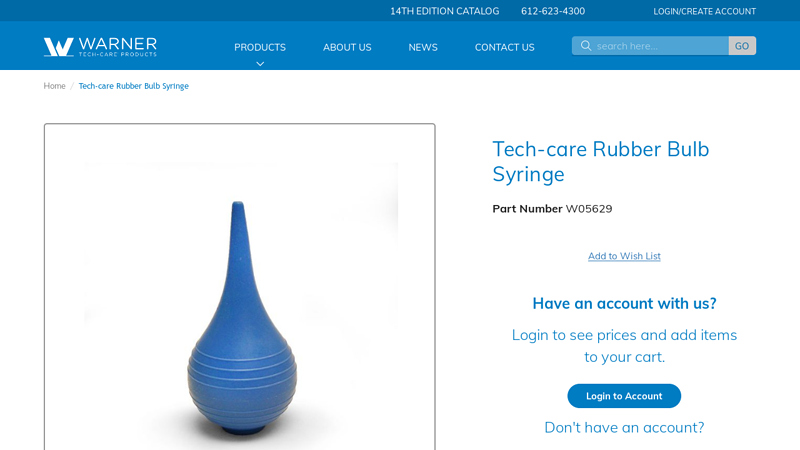Open the 14th Edition Catalog link
Screen dimensions: 800x450
(444, 11)
